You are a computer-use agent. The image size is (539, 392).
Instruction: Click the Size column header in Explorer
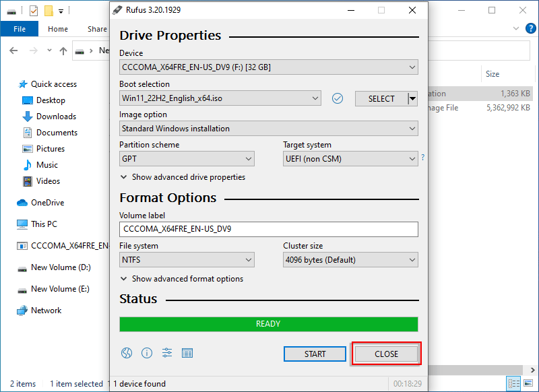507,74
